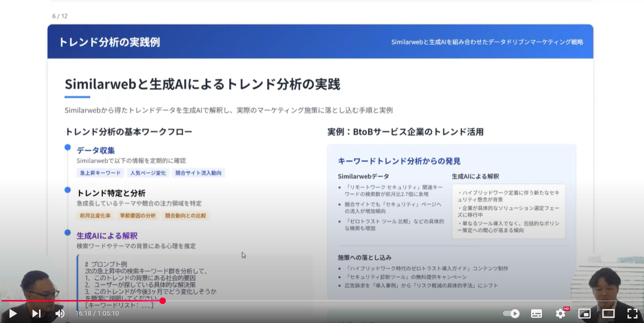This screenshot has height=323, width=644.
Task: Click the Similarwebデータ column heading
Action: click(x=363, y=176)
